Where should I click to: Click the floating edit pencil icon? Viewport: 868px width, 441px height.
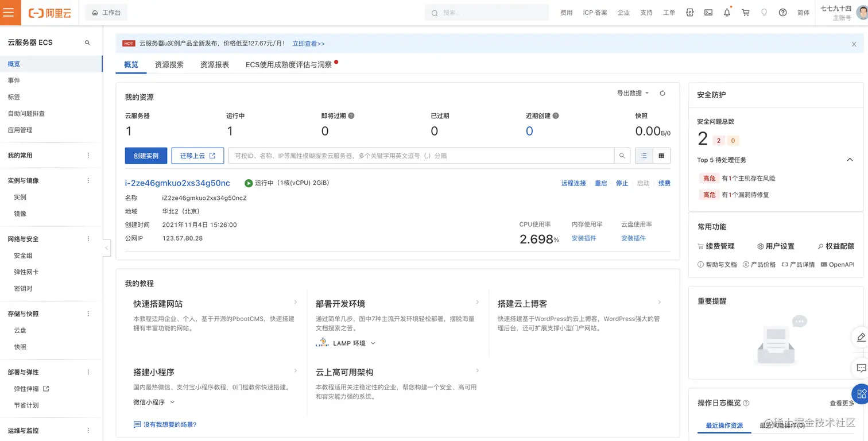[x=861, y=337]
